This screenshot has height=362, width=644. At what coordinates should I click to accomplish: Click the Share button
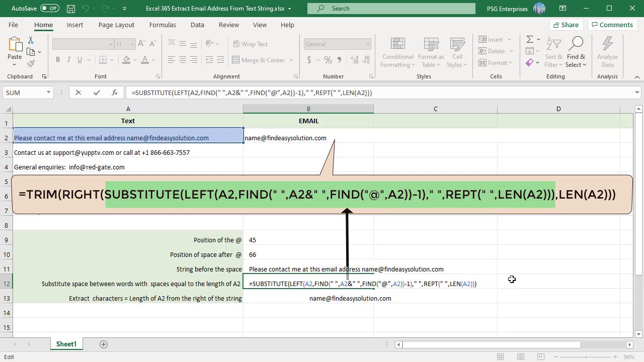pyautogui.click(x=566, y=25)
